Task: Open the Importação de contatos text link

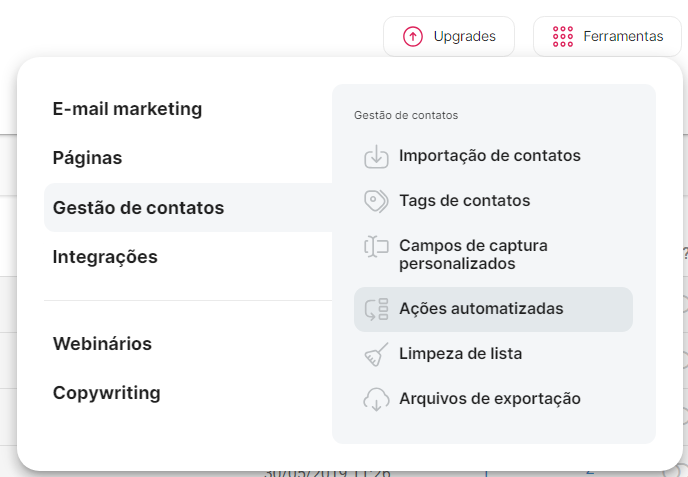Action: 489,156
